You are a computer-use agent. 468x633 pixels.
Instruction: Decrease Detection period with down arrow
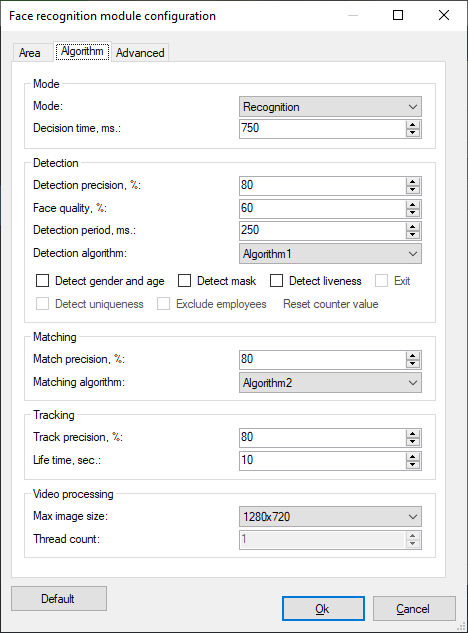[412, 235]
